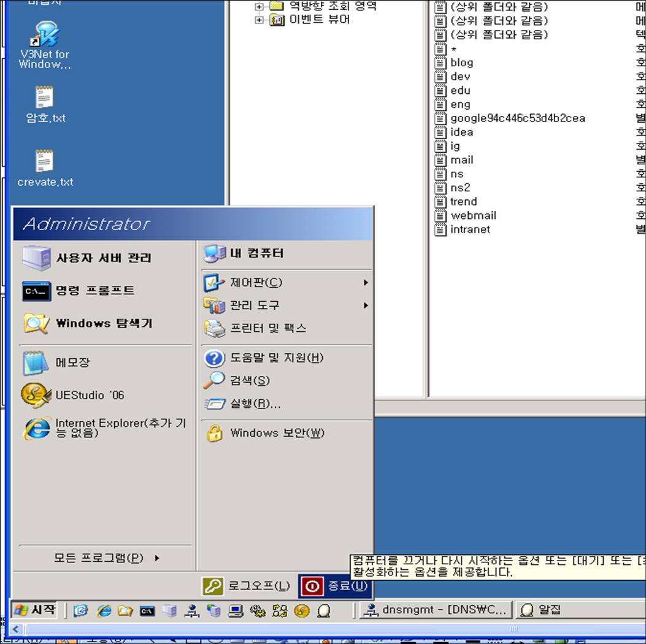Select the eng DNS record

click(460, 105)
